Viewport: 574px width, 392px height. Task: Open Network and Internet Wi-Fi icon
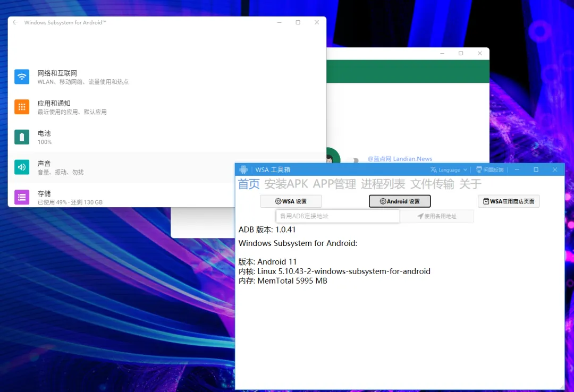22,77
